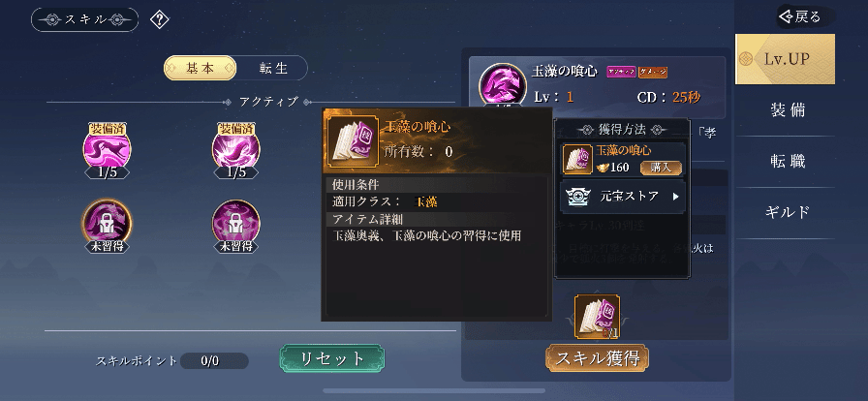Screen dimensions: 868x401
Task: Tap the second locked unlearned skill icon
Action: [x=236, y=225]
